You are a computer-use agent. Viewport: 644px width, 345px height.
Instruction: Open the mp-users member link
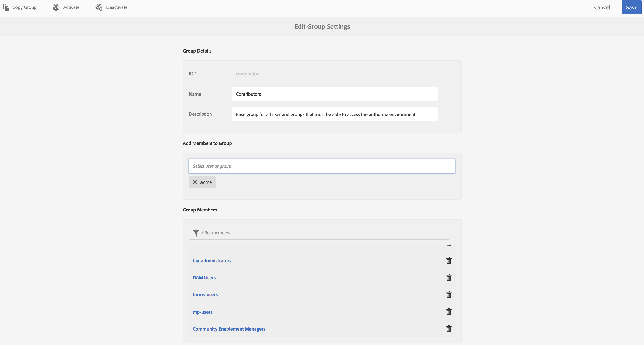click(202, 312)
